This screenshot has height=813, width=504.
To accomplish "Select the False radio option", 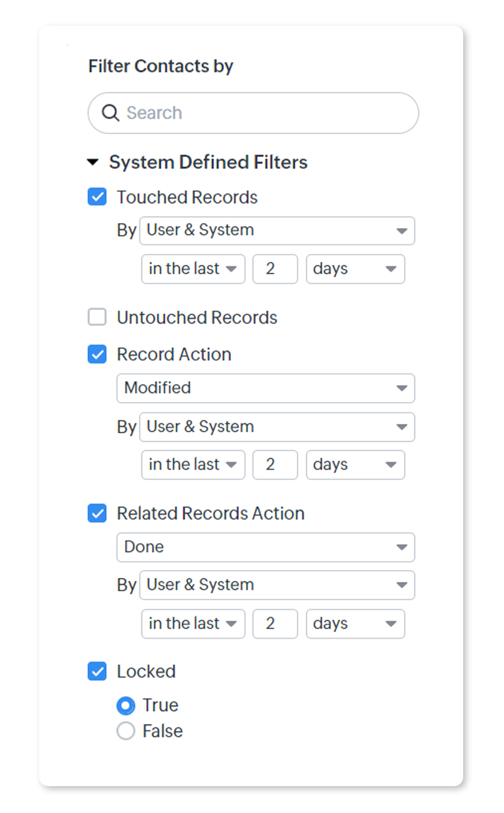I will tap(126, 731).
